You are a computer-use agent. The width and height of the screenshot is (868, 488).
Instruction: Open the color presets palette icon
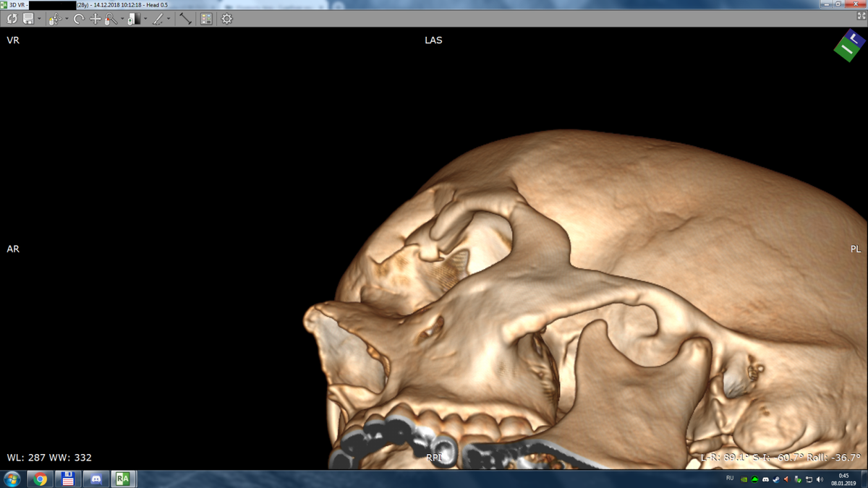pos(206,19)
